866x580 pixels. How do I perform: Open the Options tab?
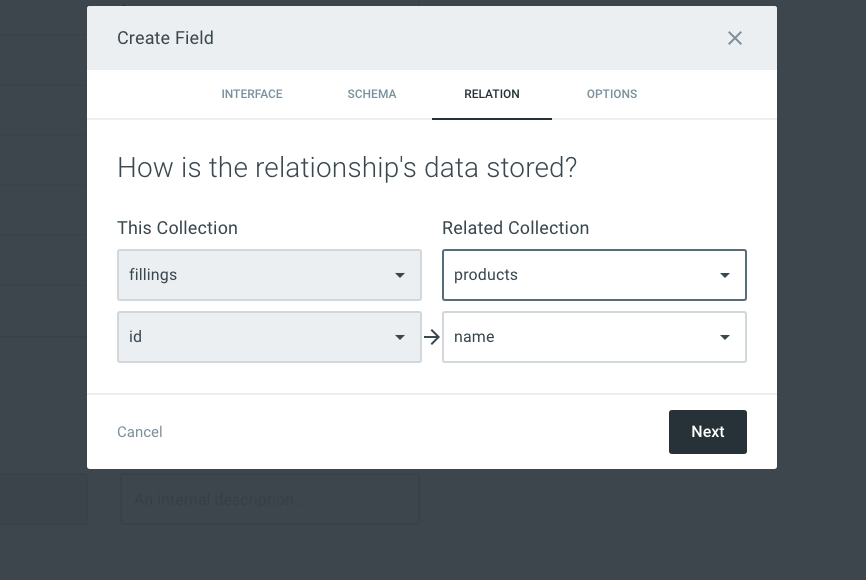(x=612, y=94)
